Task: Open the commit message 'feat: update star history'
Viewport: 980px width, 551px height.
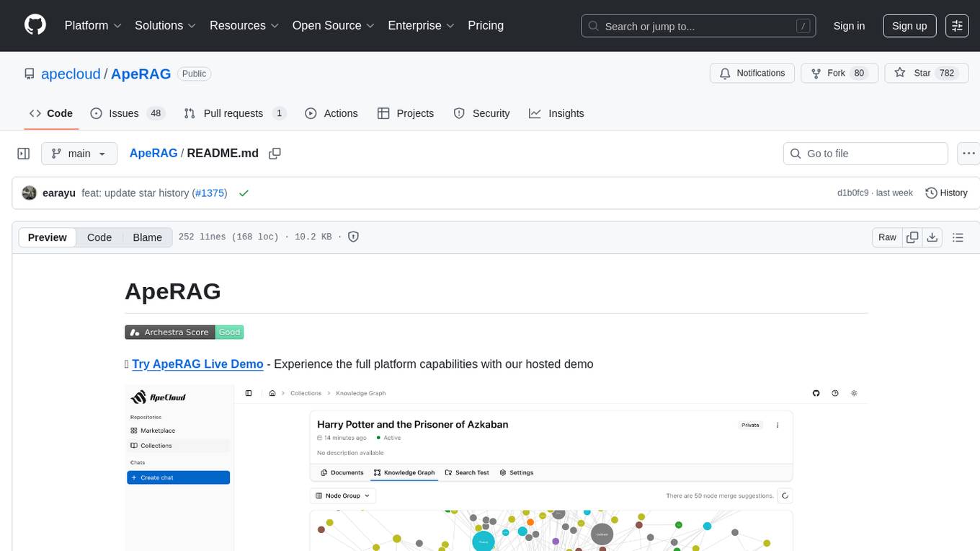Action: tap(136, 193)
